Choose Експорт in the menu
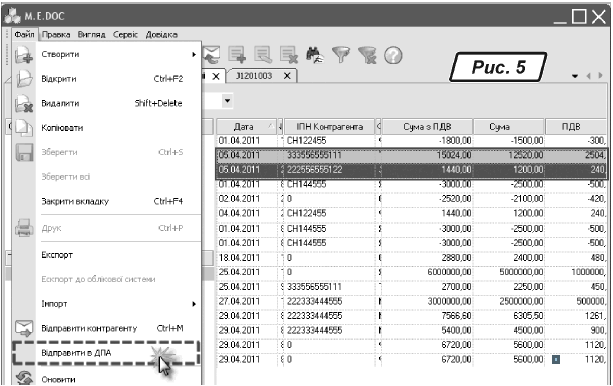 [107, 255]
